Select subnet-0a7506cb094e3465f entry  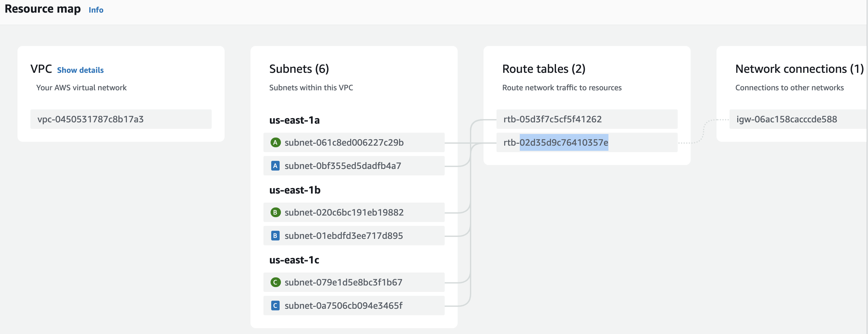click(343, 305)
